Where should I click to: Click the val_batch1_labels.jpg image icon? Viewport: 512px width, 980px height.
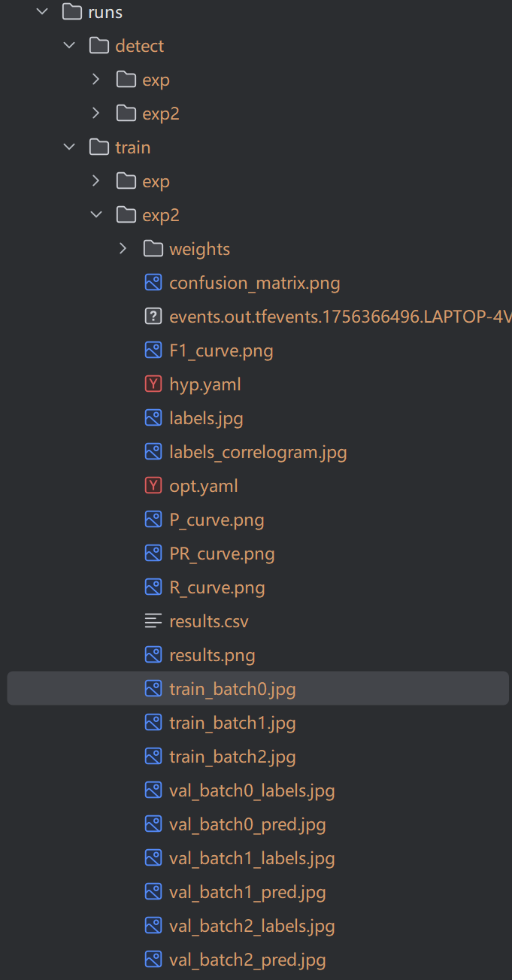coord(153,858)
